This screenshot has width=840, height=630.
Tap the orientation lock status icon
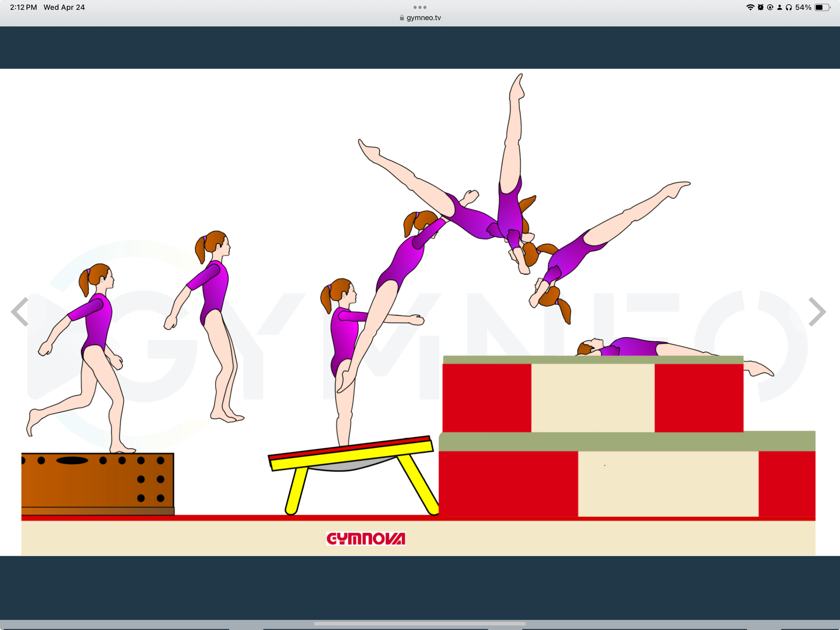770,7
